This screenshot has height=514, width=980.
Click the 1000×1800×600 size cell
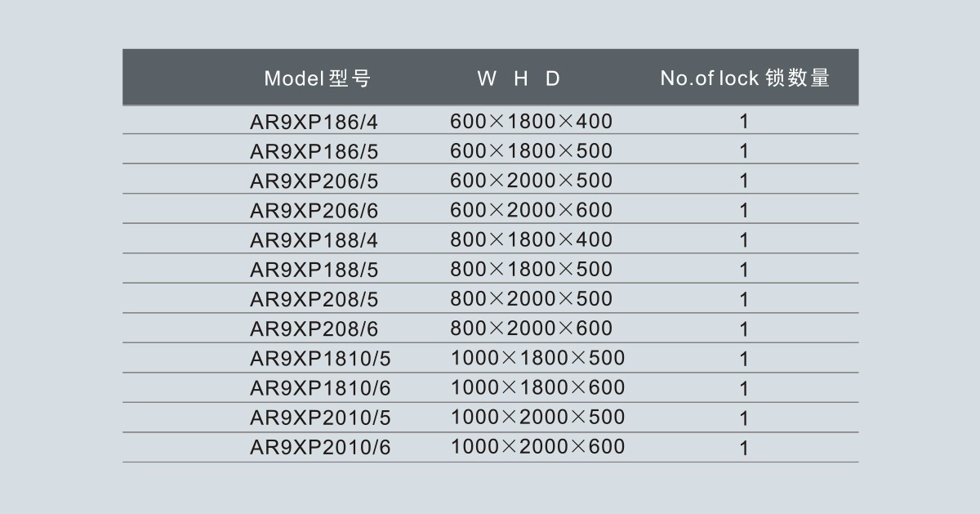click(x=537, y=388)
